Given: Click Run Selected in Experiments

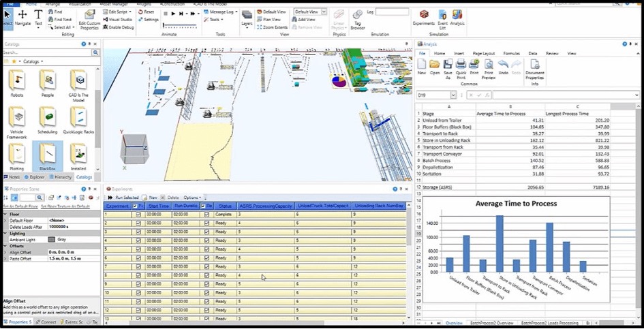Looking at the screenshot, I should click(123, 198).
